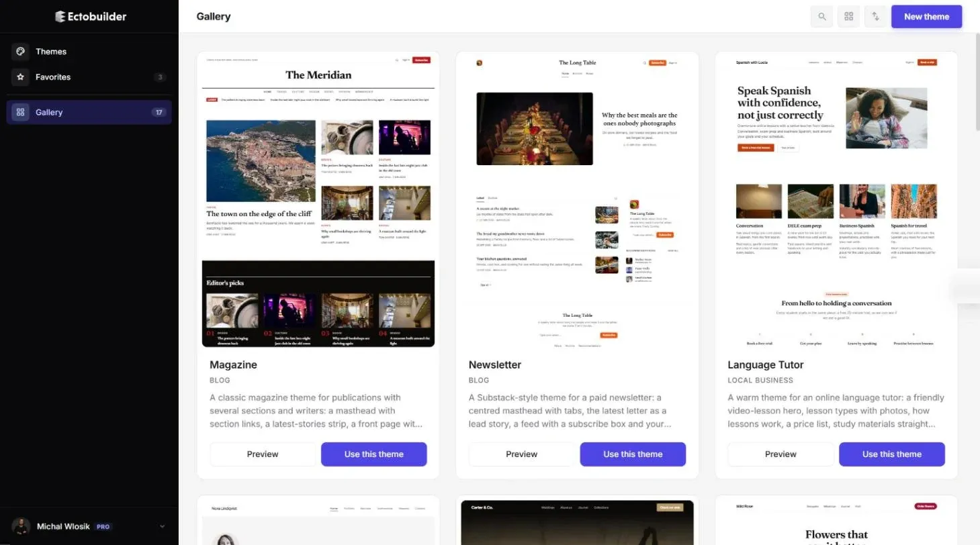Open the Carter & Co. theme thumbnail
980x545 pixels.
578,521
